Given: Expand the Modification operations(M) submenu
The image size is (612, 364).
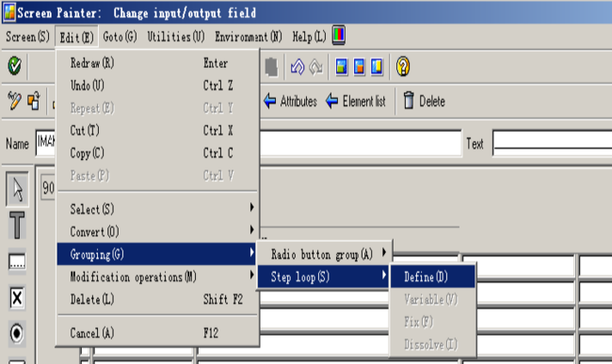Looking at the screenshot, I should [x=157, y=277].
